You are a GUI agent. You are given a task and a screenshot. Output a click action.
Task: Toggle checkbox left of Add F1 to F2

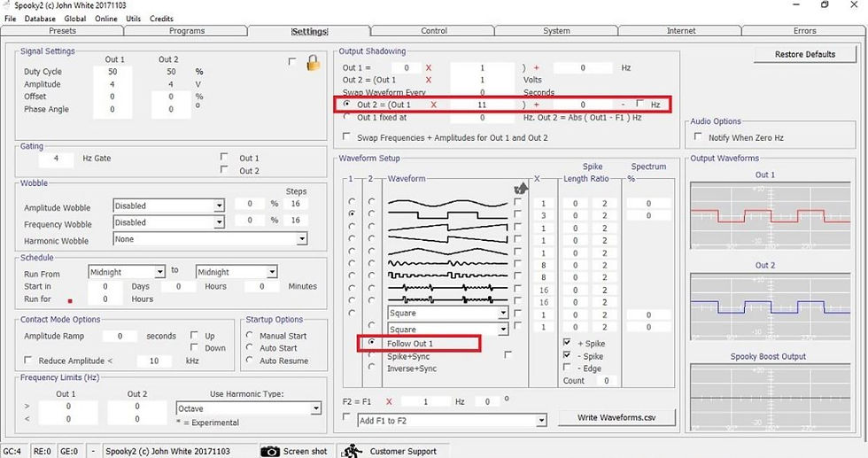point(346,416)
